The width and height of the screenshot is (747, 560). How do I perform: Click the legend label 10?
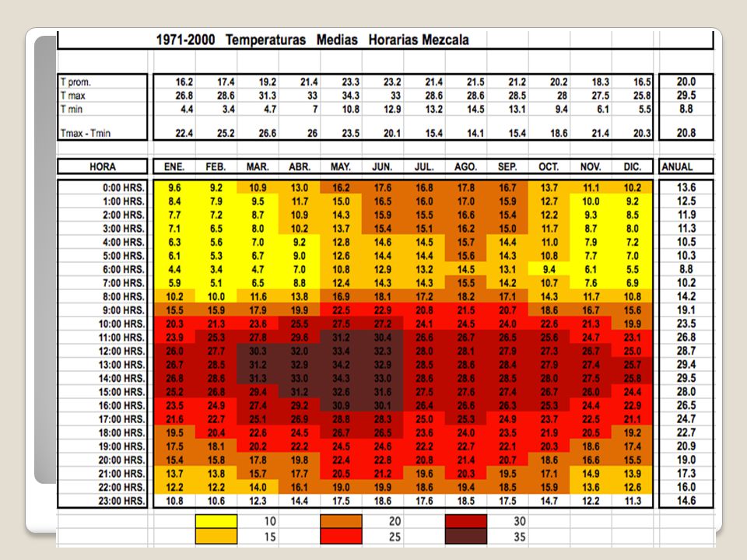[x=270, y=521]
